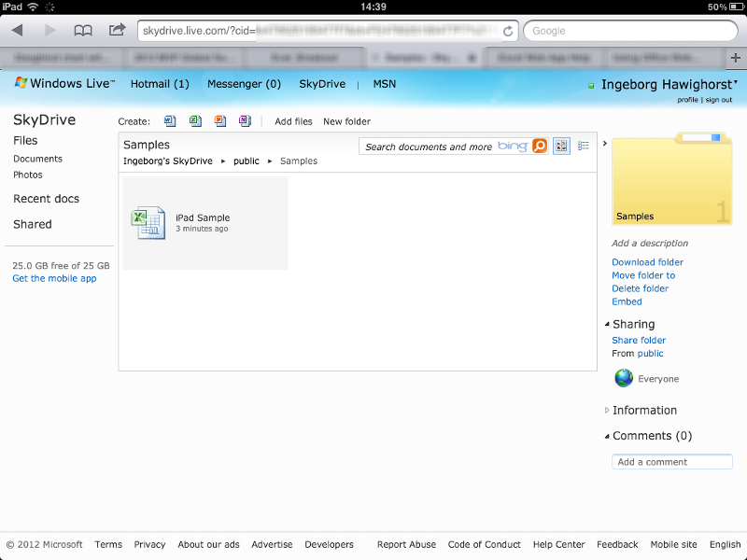The image size is (747, 560).
Task: Switch to details list view
Action: [583, 146]
